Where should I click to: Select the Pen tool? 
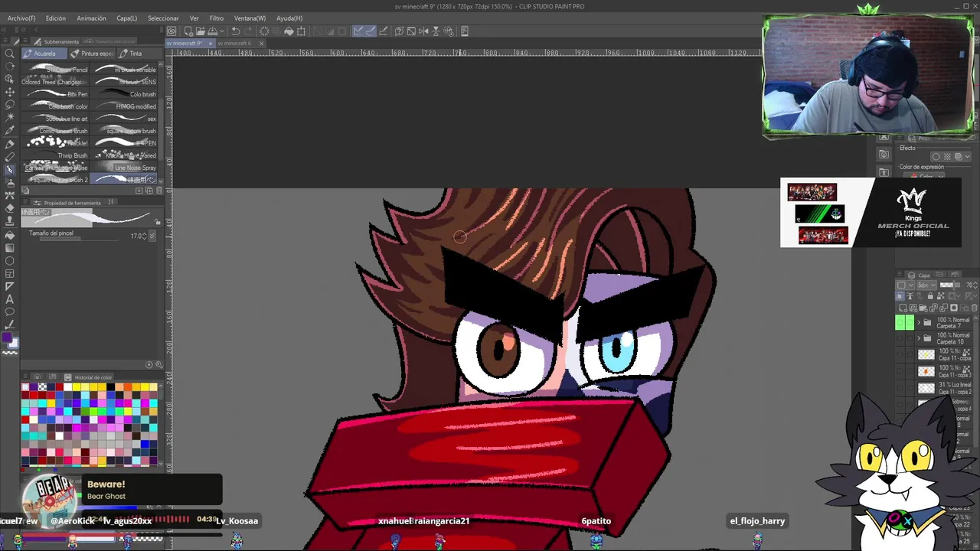point(9,145)
